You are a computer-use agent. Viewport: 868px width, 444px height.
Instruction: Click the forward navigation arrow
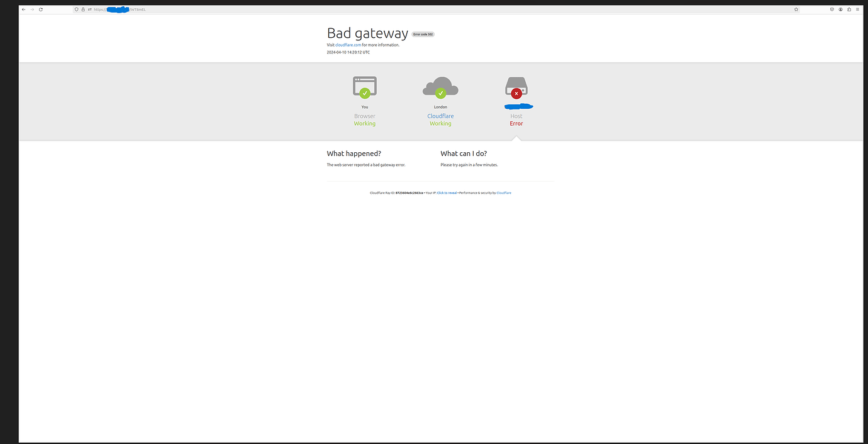click(x=32, y=9)
